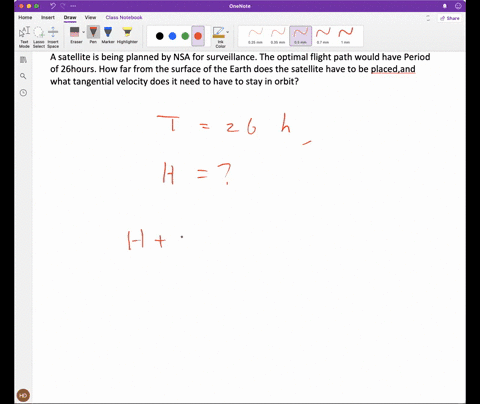Viewport: 480px width, 404px height.
Task: Choose the 0.25 mm pen thickness
Action: click(255, 36)
